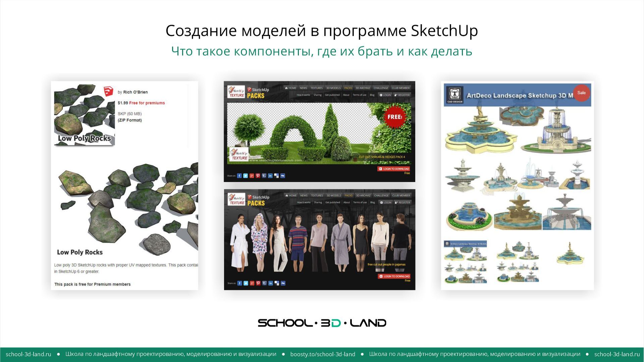This screenshot has height=362, width=644.
Task: Open NEWS menu in pajamas pack screenshot
Action: 304,195
